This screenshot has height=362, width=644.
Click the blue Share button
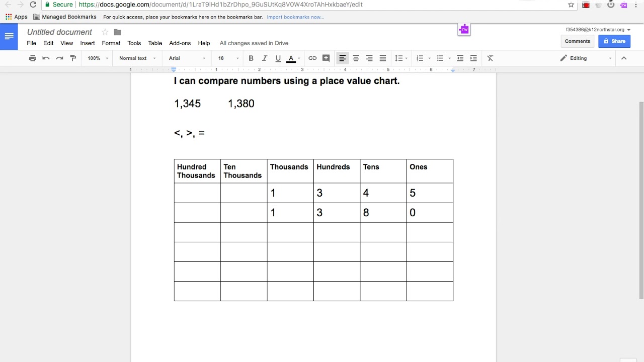(614, 41)
